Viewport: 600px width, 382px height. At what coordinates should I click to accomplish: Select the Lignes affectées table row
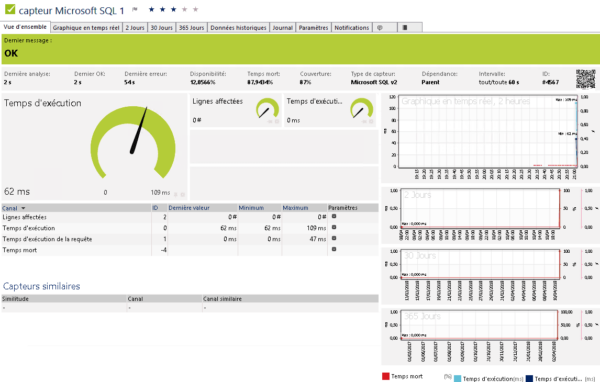[x=190, y=217]
